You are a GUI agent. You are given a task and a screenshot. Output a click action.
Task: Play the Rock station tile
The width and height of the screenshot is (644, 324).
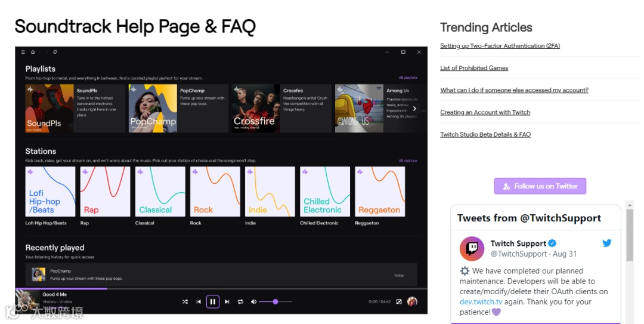pos(215,192)
